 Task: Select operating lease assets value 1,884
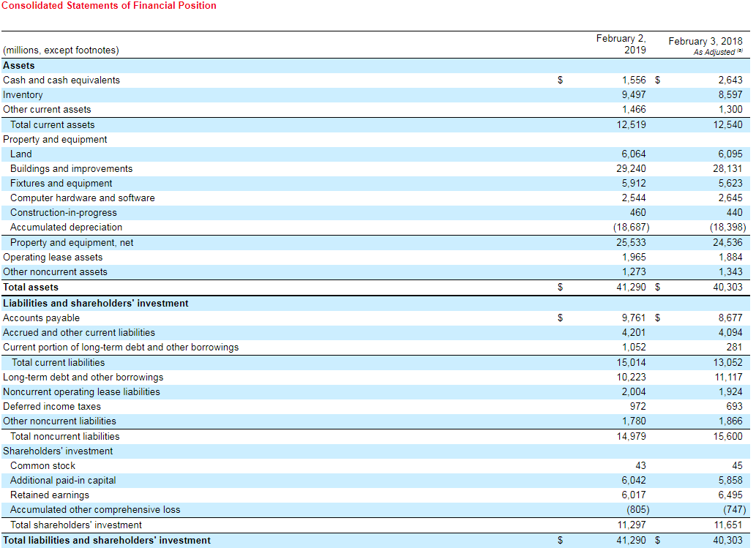(x=730, y=258)
